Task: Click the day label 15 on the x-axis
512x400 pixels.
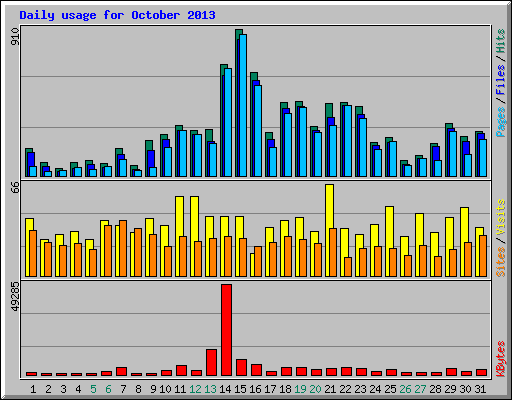Action: tap(240, 389)
